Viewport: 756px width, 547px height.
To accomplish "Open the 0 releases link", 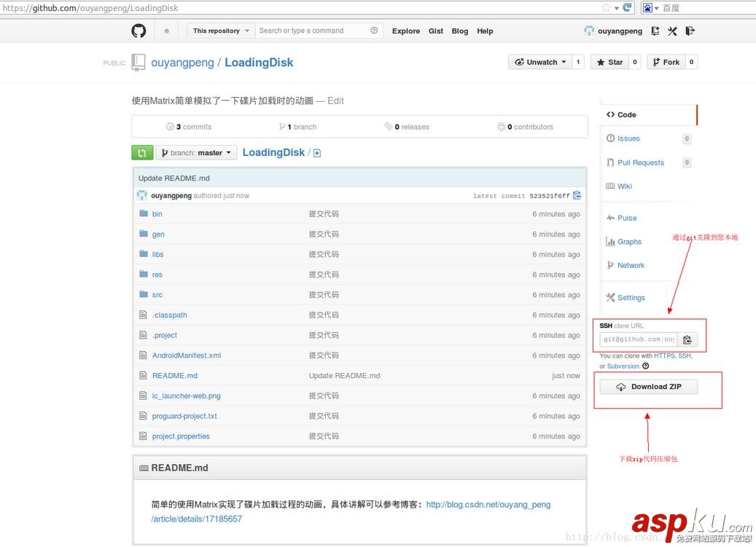I will [x=407, y=127].
